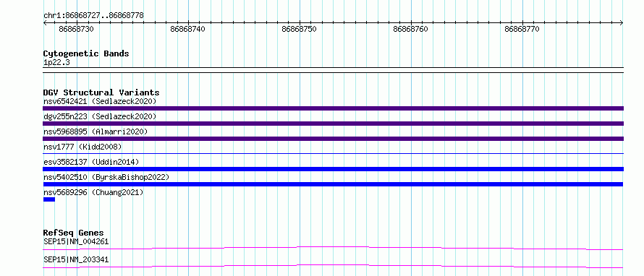This screenshot has height=276, width=644.
Task: Click the blue bar for esv3582137
Action: click(333, 169)
